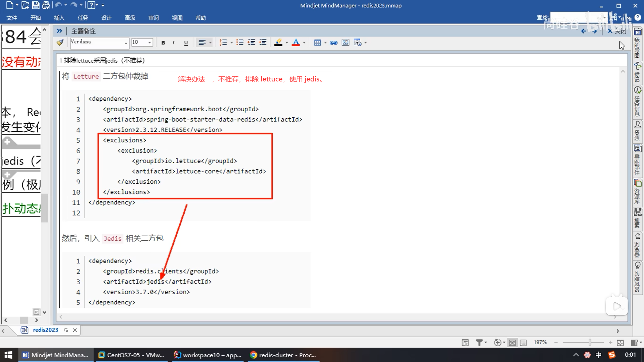This screenshot has height=362, width=644.
Task: Click the filter funnel icon
Action: pos(479,343)
